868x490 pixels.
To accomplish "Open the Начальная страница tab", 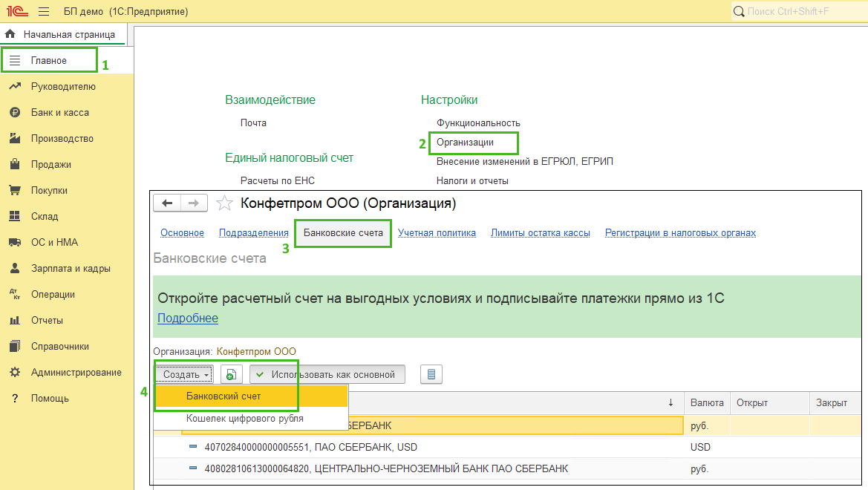I will click(64, 34).
